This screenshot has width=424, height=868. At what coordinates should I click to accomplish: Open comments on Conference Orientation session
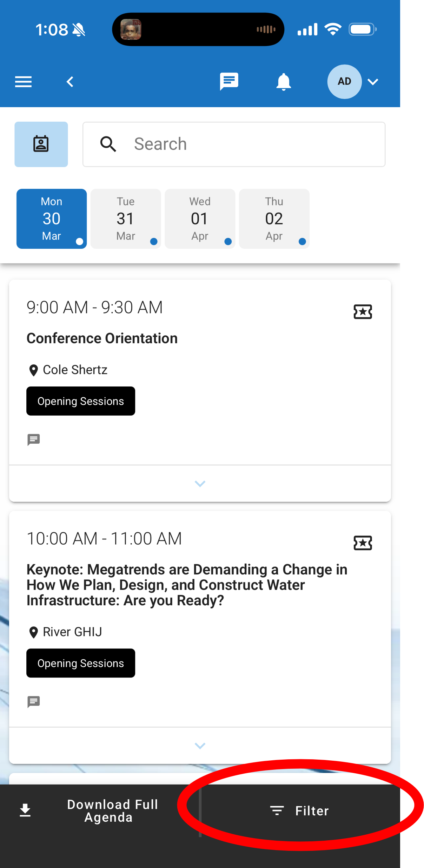(34, 439)
